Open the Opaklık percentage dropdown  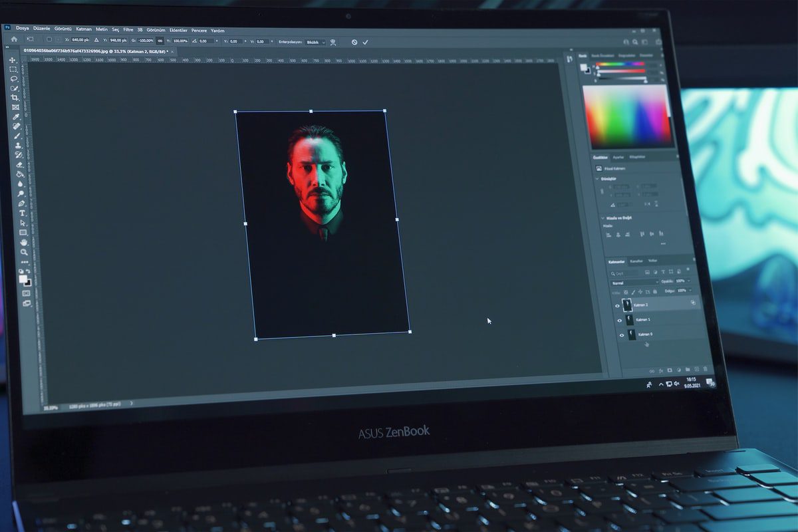[688, 281]
